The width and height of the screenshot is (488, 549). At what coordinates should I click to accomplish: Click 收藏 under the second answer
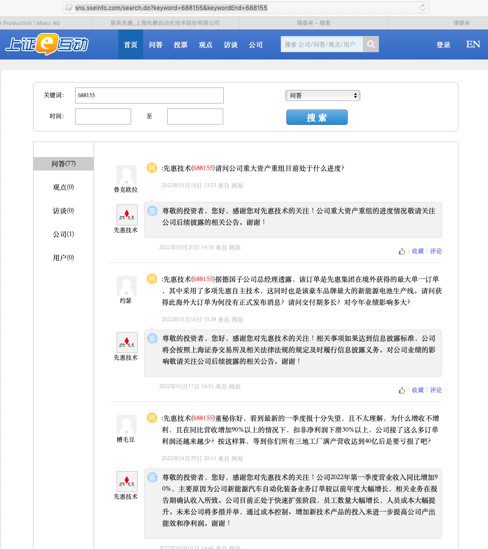(x=418, y=390)
